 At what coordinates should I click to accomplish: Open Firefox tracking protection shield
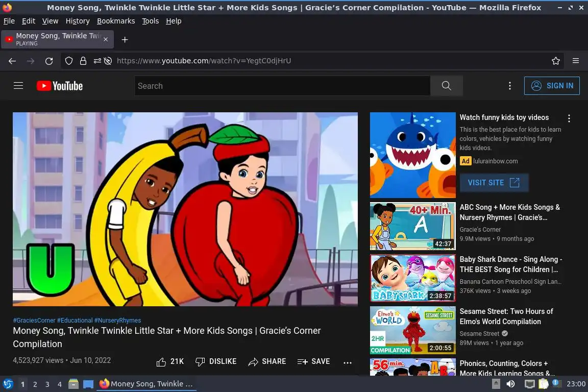[x=68, y=61]
